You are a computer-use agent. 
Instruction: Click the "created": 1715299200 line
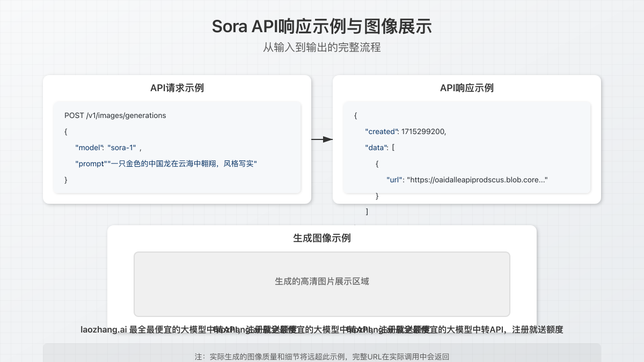coord(406,131)
